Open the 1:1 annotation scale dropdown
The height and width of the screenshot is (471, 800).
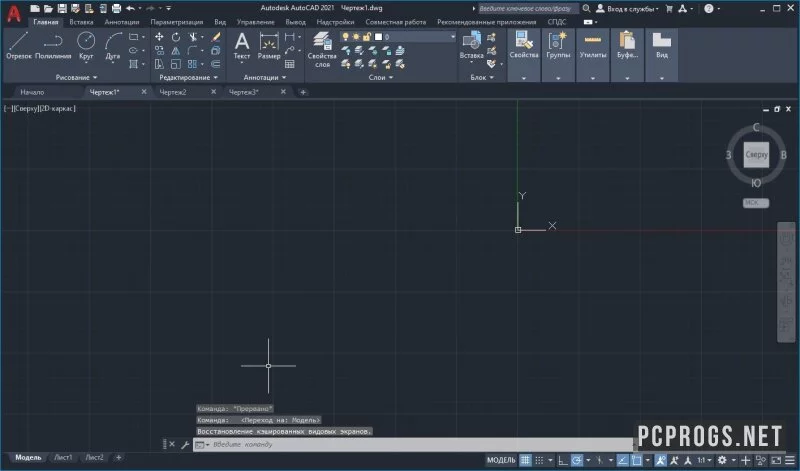705,460
